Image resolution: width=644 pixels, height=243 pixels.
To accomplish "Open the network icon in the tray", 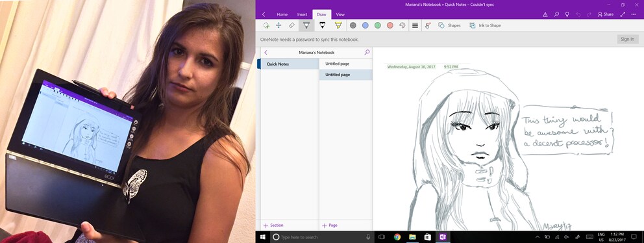I will click(558, 237).
